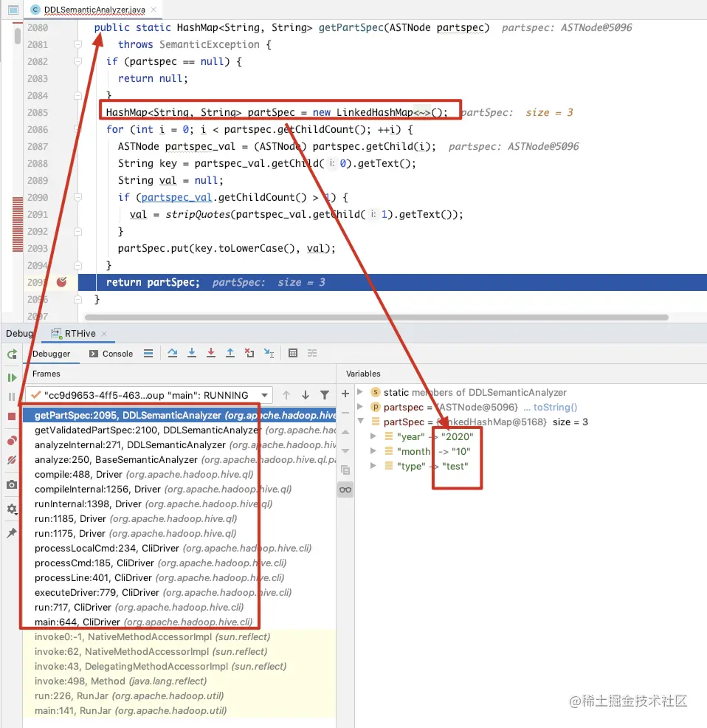Viewport: 707px width, 728px height.
Task: Open debugger settings gear
Action: (x=12, y=509)
